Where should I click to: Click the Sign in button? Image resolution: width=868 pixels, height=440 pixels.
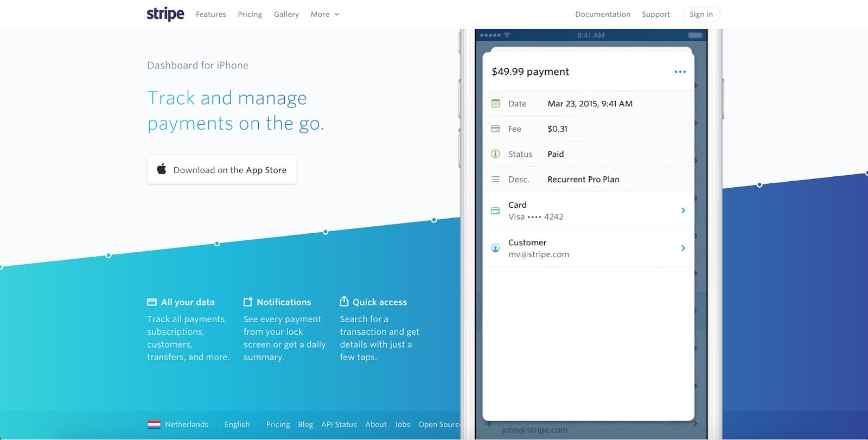point(701,15)
